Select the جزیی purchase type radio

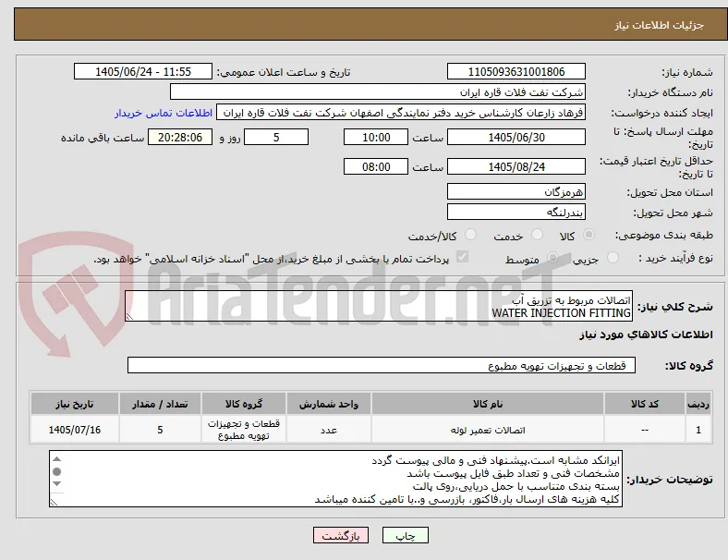tap(613, 257)
